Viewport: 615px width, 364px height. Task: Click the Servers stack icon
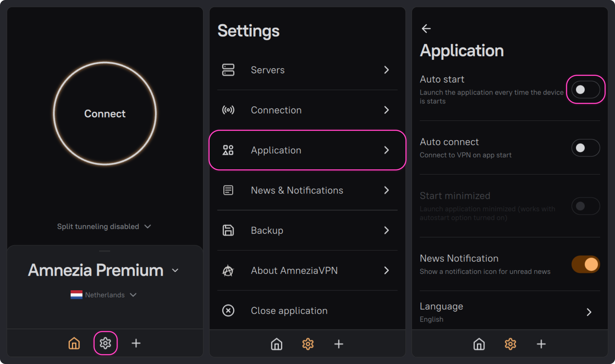pyautogui.click(x=228, y=70)
